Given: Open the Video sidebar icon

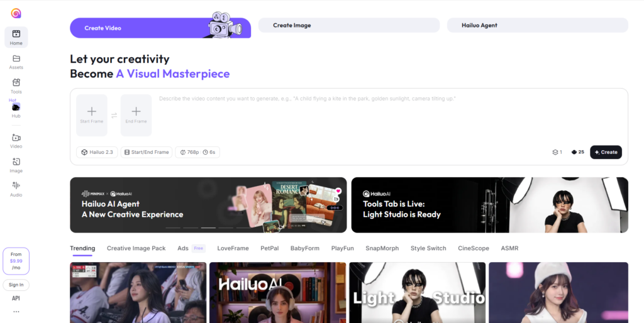Looking at the screenshot, I should (16, 138).
